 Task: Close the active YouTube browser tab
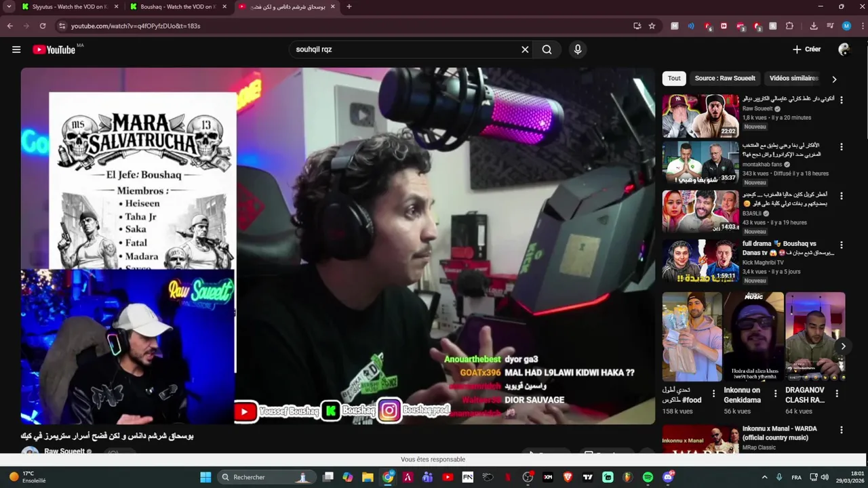[x=332, y=7]
